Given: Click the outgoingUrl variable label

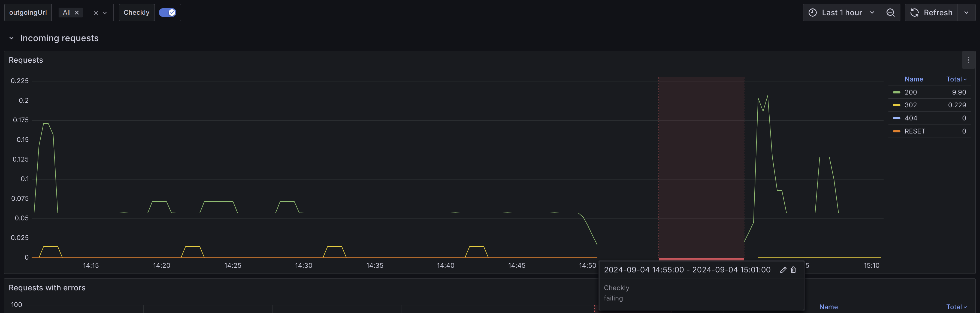Looking at the screenshot, I should tap(28, 13).
